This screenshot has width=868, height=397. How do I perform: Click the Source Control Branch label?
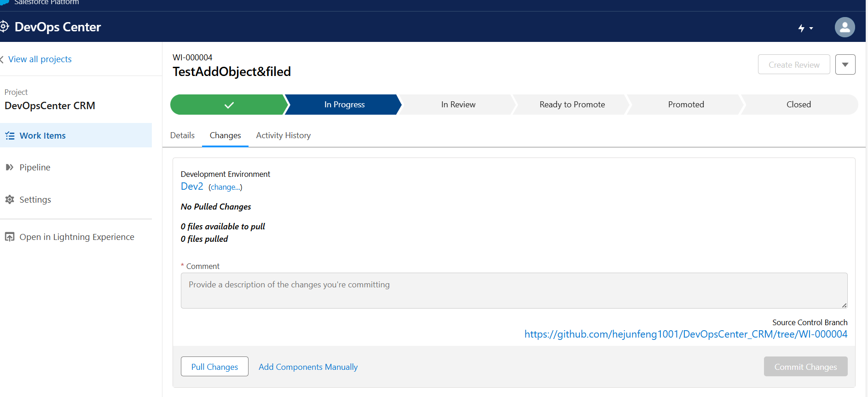810,322
